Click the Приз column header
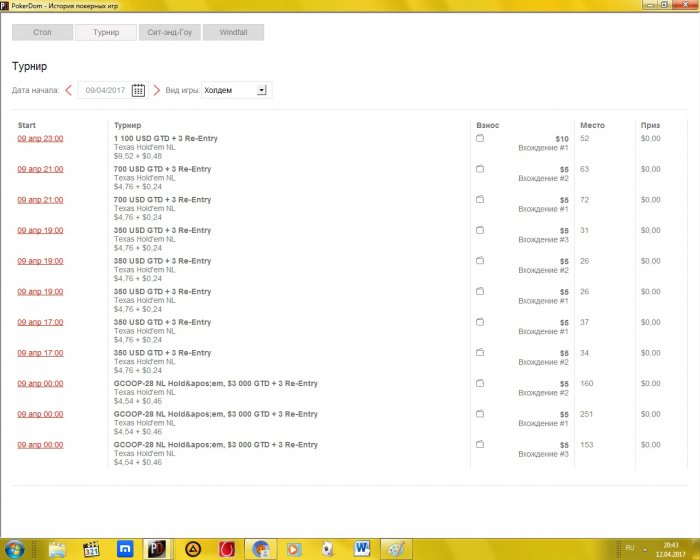Screen dimensions: 700x560 pyautogui.click(x=650, y=125)
